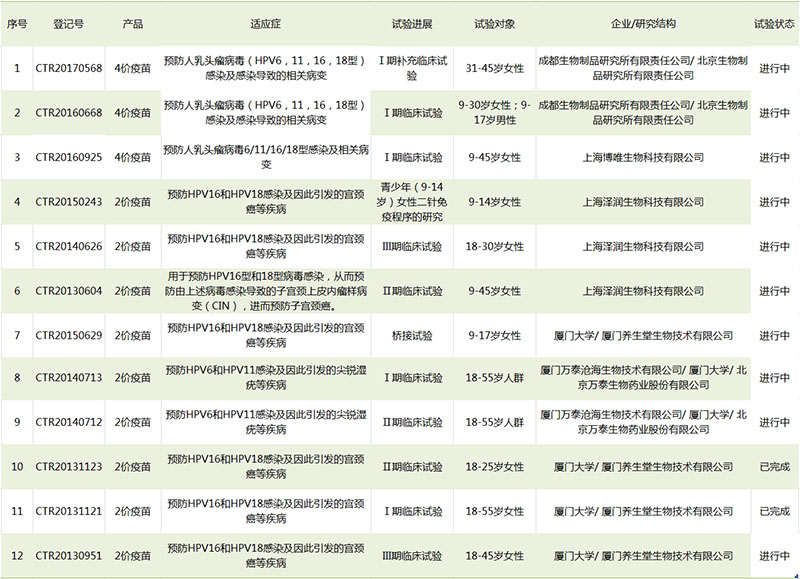Click 预防人乳头瘤病毒6/11/16/18型 indication cell
This screenshot has height=579, width=800.
click(266, 157)
